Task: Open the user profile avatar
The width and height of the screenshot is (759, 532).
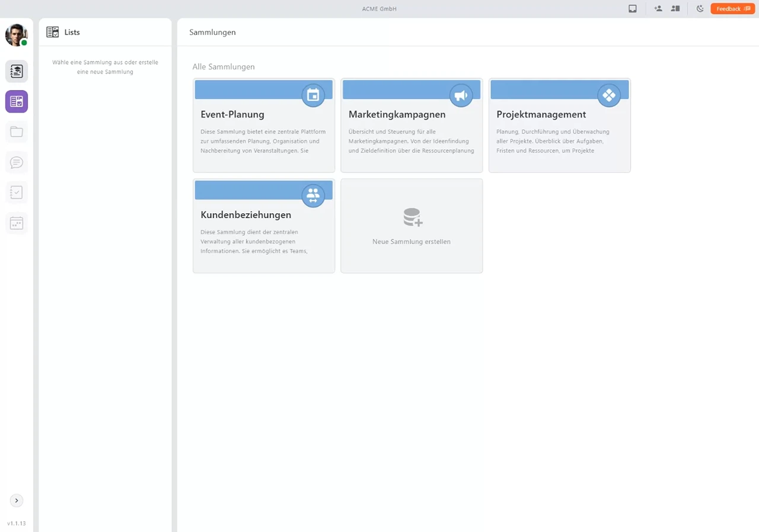Action: click(16, 35)
